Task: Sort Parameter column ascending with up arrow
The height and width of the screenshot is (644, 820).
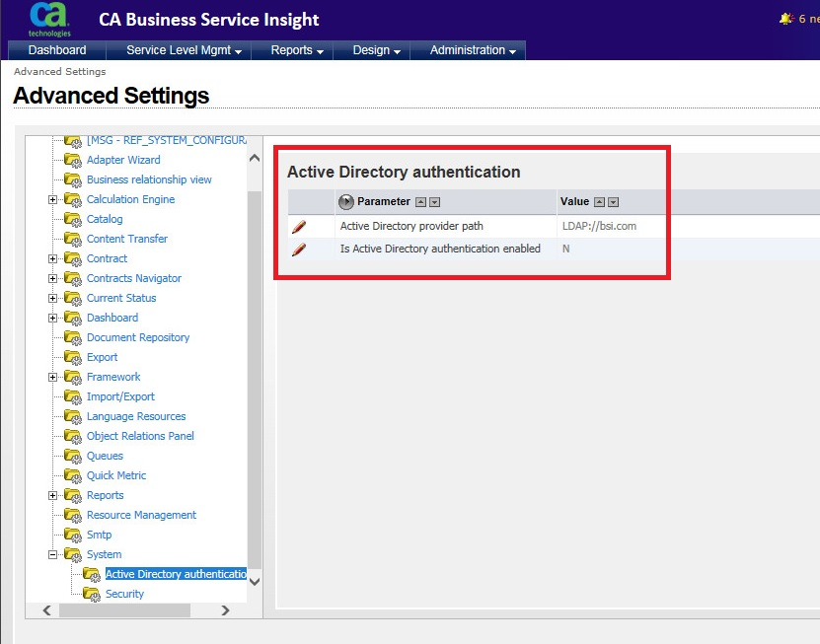Action: coord(420,202)
